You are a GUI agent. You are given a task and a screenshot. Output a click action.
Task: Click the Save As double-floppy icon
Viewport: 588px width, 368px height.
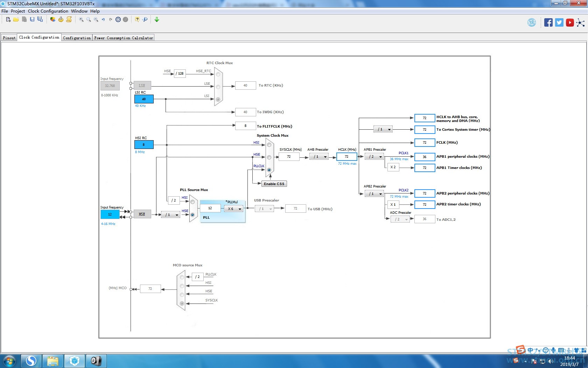coord(40,20)
